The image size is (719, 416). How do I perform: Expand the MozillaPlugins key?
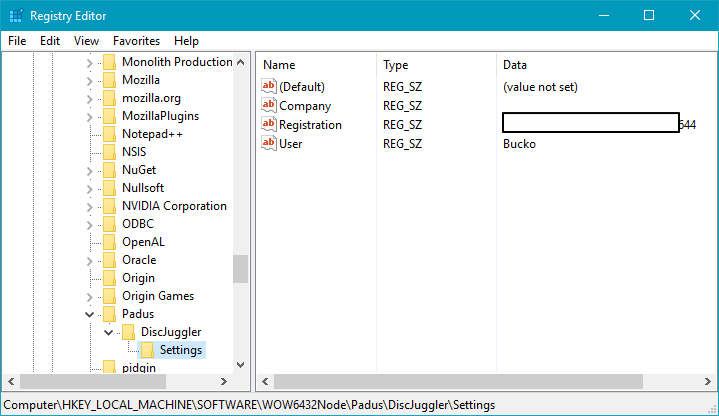[89, 117]
